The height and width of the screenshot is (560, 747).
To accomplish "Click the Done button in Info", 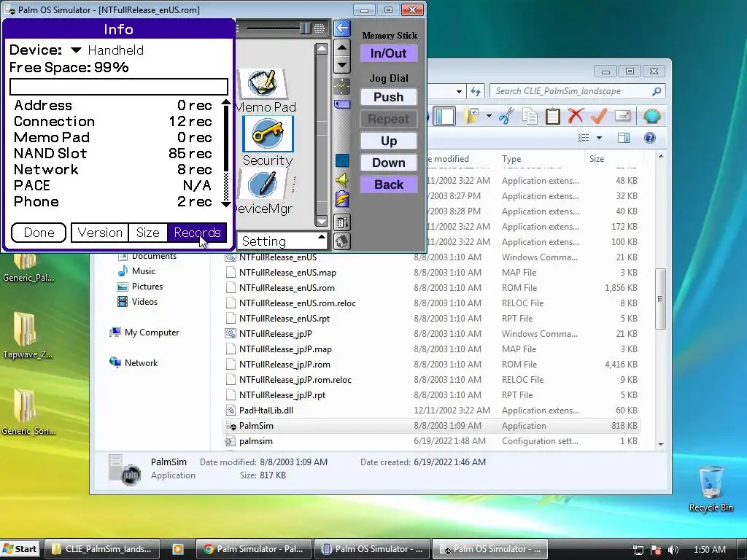I will 39,233.
